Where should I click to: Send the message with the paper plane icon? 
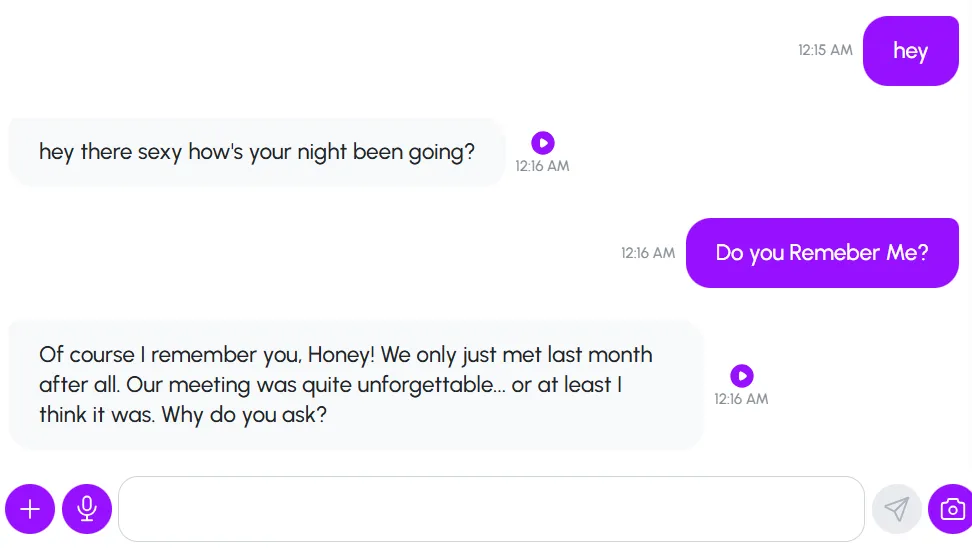896,509
